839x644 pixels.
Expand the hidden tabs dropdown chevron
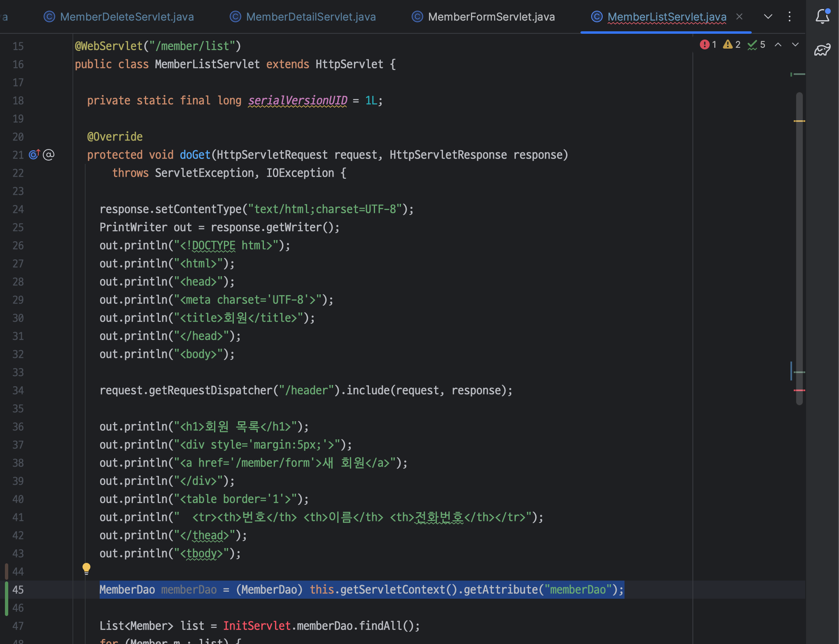[768, 16]
